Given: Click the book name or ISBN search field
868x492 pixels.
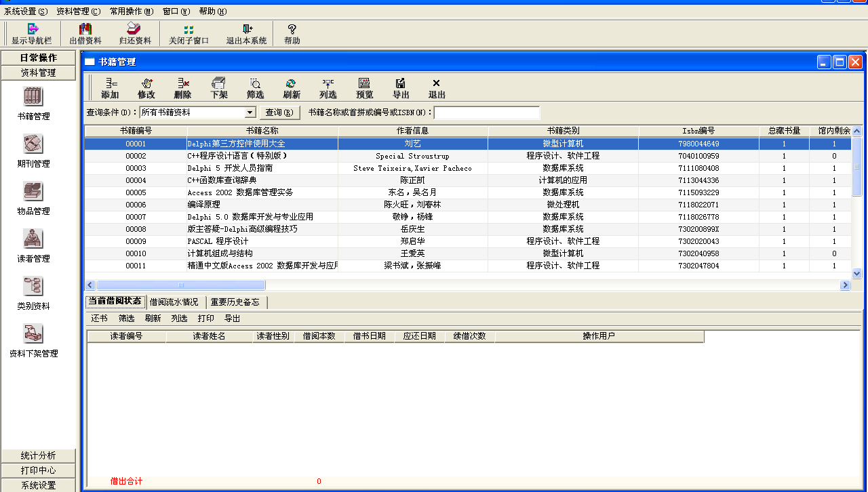Looking at the screenshot, I should (x=486, y=112).
